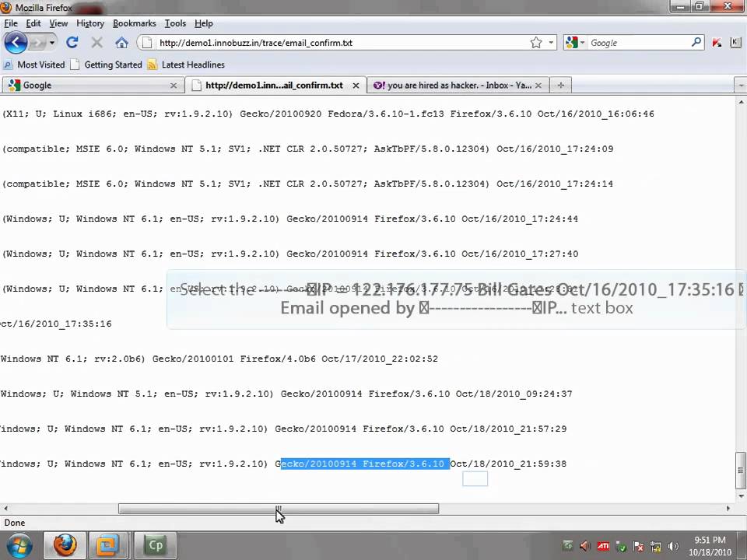Click the Kaspersky toolbar icon

[717, 43]
